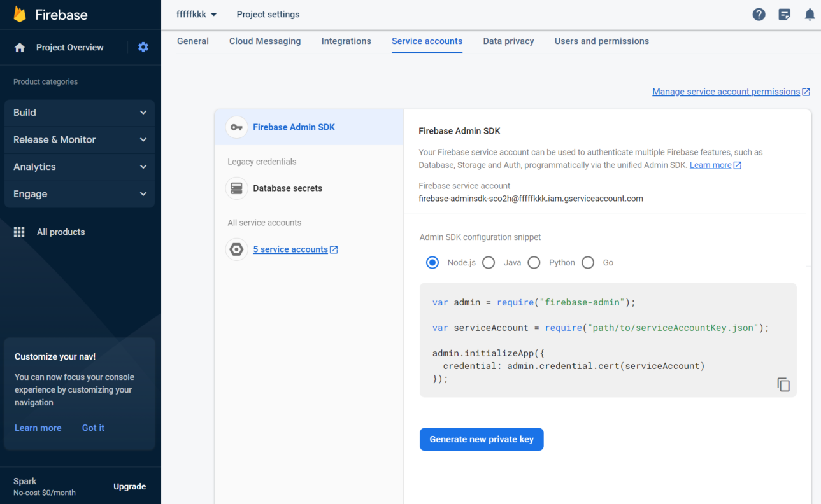
Task: Click the Firebase flame logo
Action: point(20,15)
